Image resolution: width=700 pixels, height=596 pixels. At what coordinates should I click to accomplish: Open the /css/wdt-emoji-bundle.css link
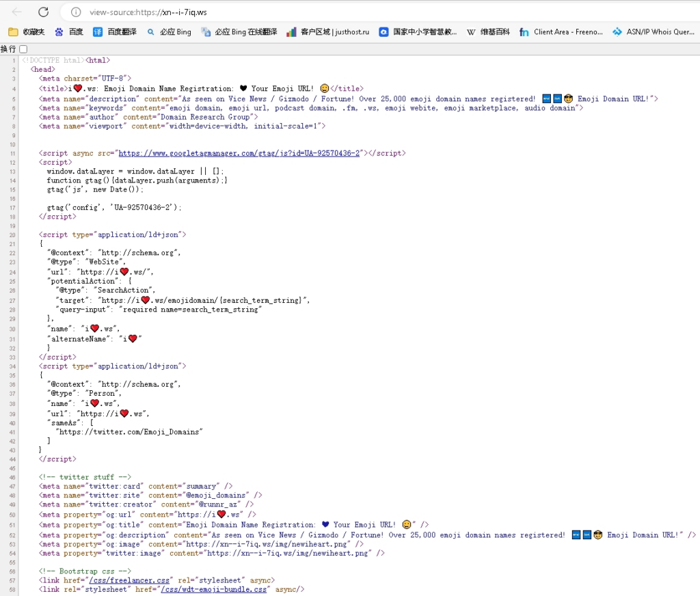point(213,589)
